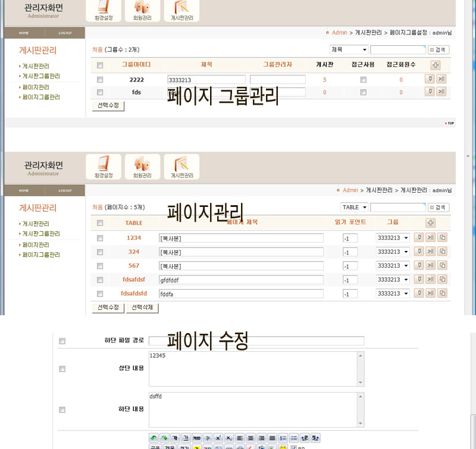Viewport: 476px width, 449px height.
Task: Open 환경설정 tab in the lower admin header
Action: 104,167
